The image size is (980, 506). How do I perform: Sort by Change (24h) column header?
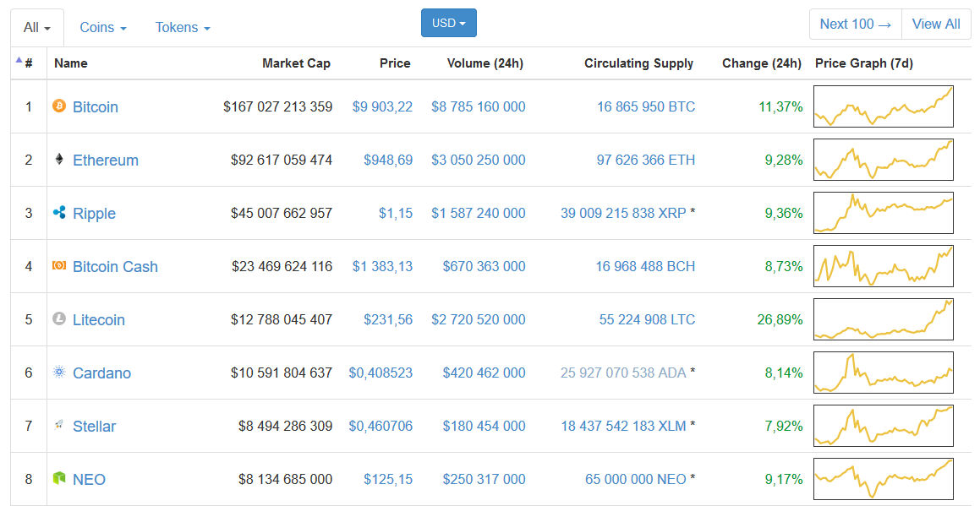pos(762,63)
